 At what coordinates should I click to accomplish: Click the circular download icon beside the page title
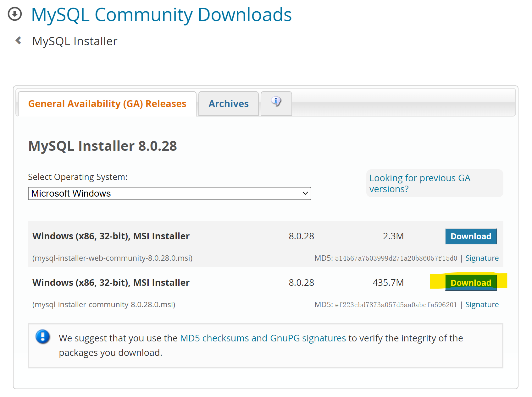point(14,14)
